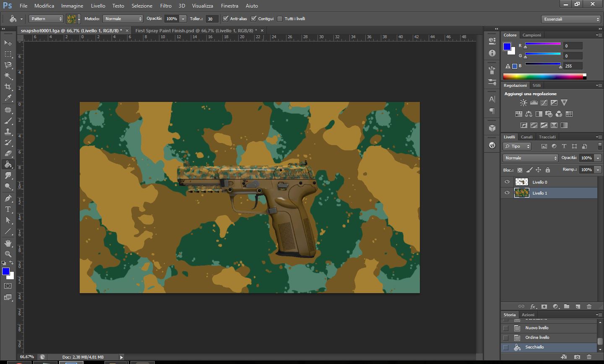The height and width of the screenshot is (364, 604).
Task: Click the delete layer trash icon
Action: coord(589,307)
